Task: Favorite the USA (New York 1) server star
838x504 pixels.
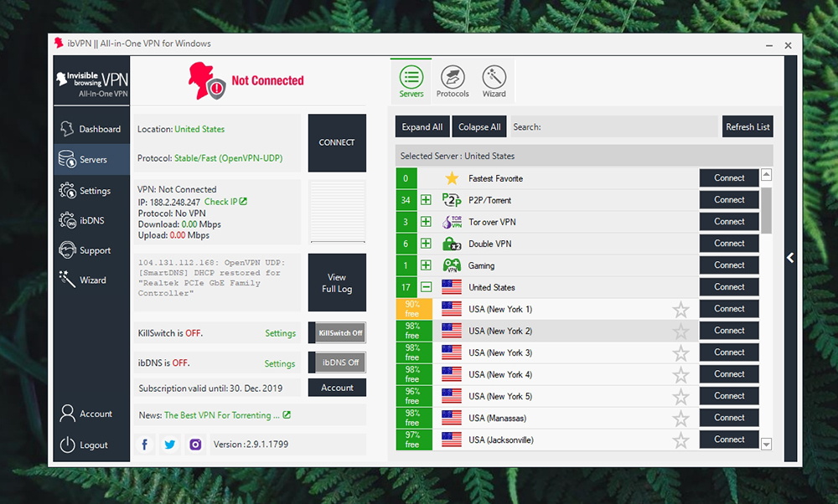Action: (x=680, y=310)
